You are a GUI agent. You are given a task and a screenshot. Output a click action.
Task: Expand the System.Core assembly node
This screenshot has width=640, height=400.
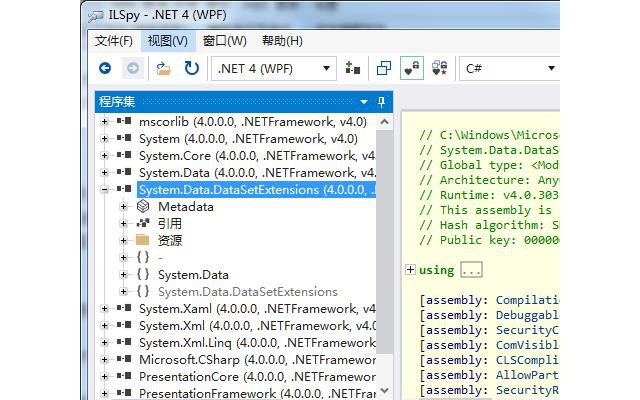click(104, 156)
